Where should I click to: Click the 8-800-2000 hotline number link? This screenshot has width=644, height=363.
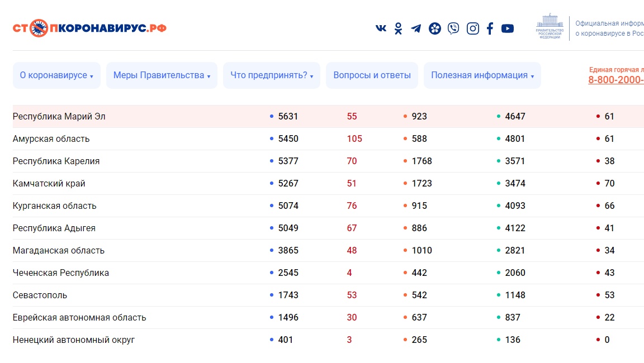pos(615,80)
